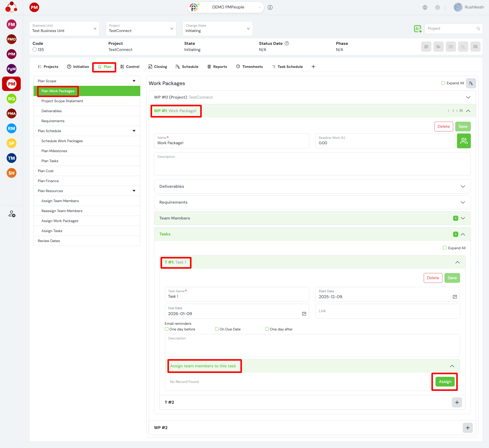Viewport: 489px width, 448px height.
Task: Switch to the Control tab
Action: [130, 67]
